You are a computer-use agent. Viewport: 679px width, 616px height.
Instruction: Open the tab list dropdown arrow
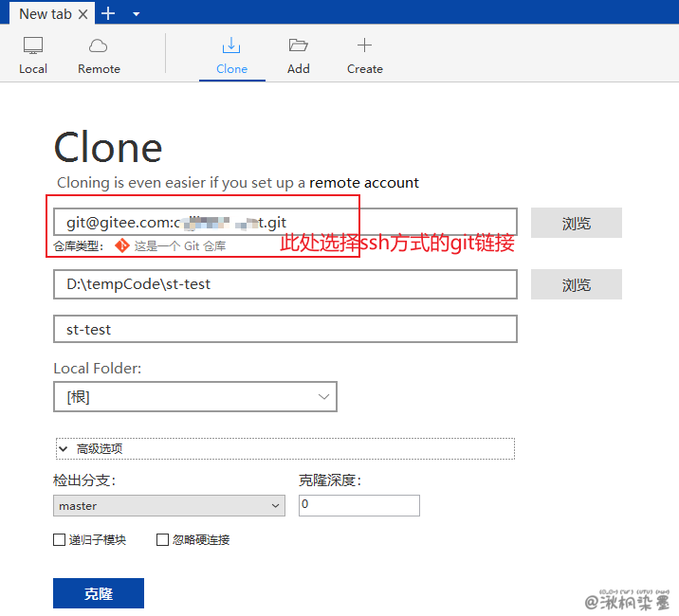136,14
